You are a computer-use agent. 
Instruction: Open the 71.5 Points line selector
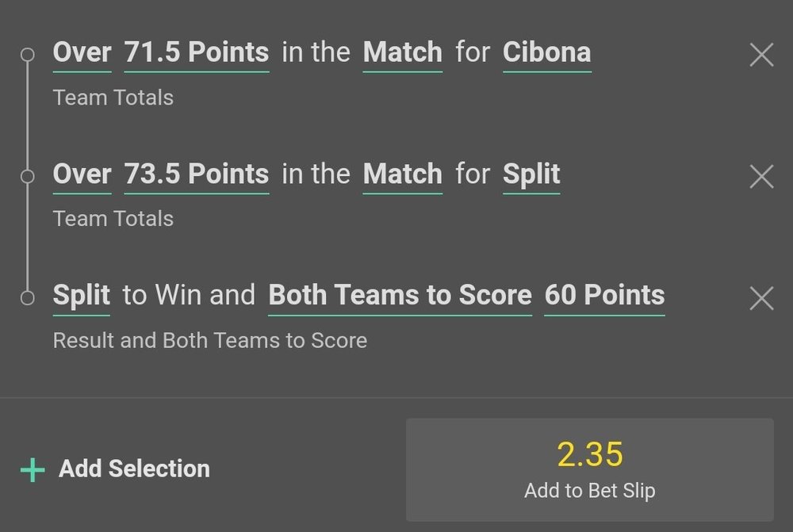(x=197, y=53)
